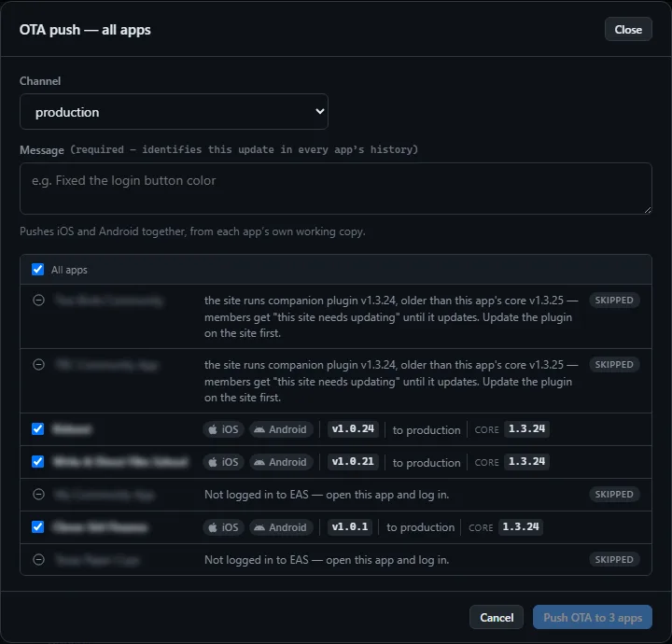Uncheck the app row with v1.0.24
672x644 pixels.
point(37,429)
